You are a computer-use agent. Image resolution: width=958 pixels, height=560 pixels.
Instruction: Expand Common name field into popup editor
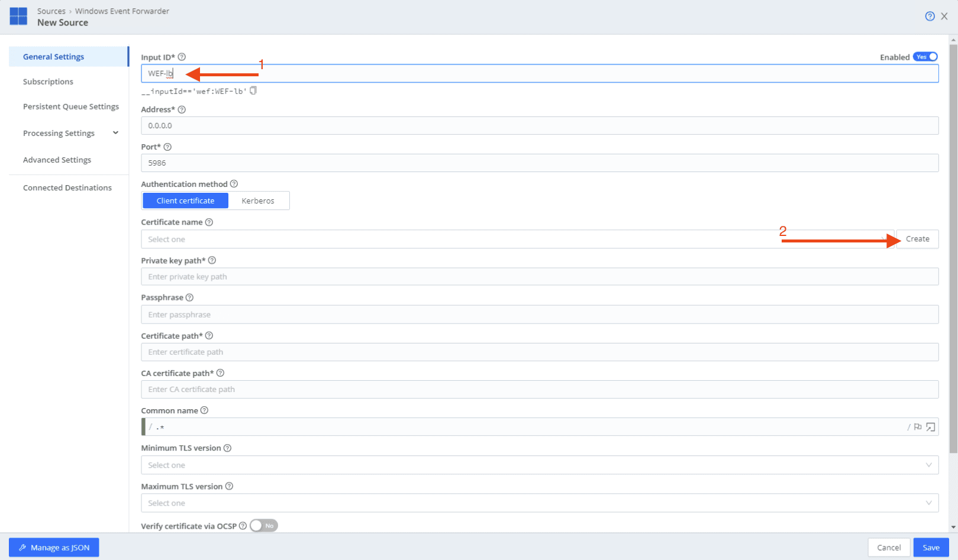930,426
